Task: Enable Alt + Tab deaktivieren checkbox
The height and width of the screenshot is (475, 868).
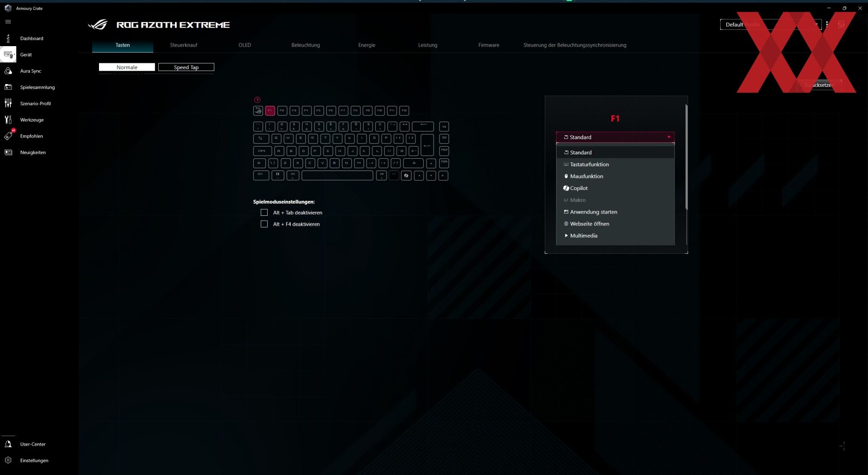Action: point(264,213)
